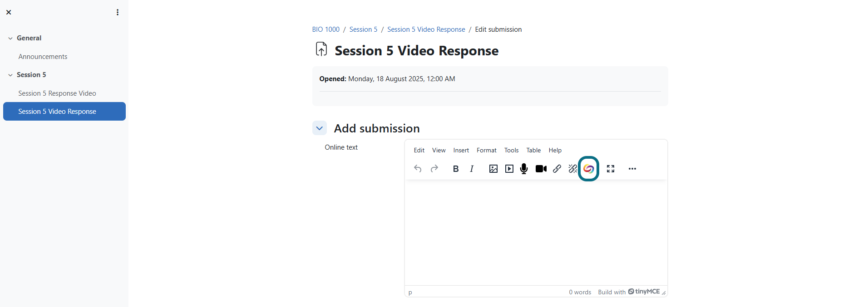Open the editor Table menu
Image resolution: width=868 pixels, height=307 pixels.
(x=533, y=151)
